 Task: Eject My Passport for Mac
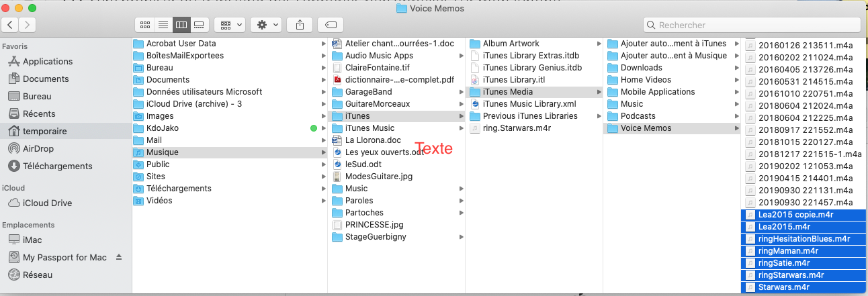click(x=119, y=257)
